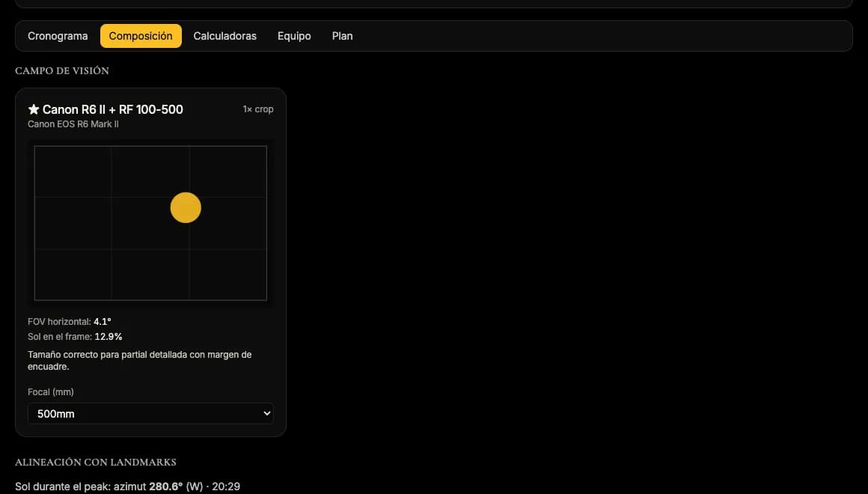
Task: Switch to the Plan tab
Action: pyautogui.click(x=342, y=36)
